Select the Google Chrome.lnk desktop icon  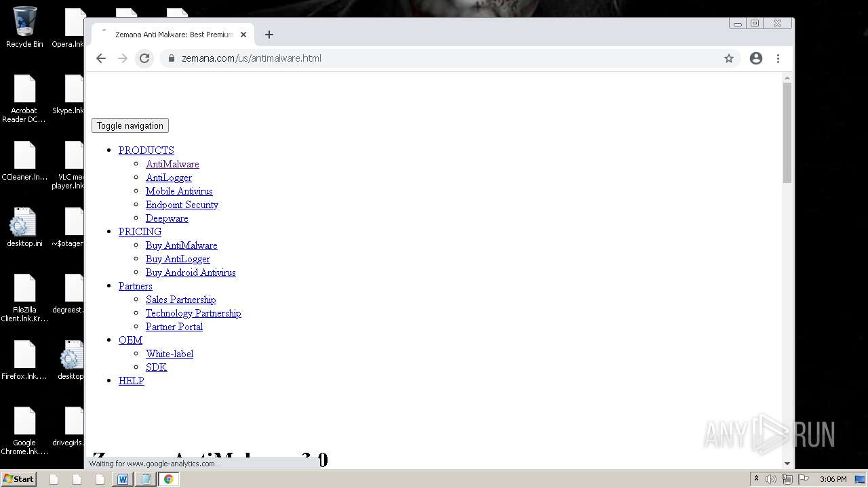coord(24,431)
